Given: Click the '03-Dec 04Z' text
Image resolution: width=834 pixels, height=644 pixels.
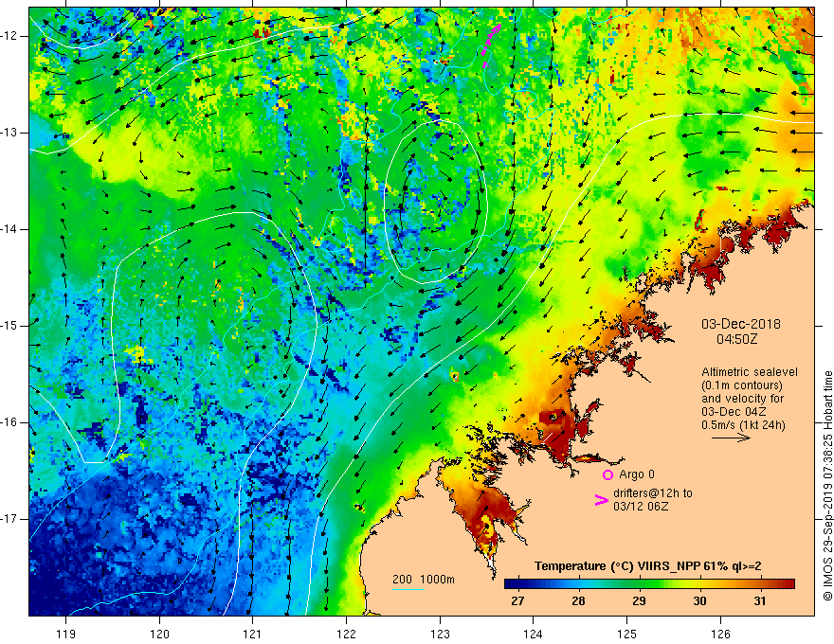Looking at the screenshot, I should tap(735, 412).
